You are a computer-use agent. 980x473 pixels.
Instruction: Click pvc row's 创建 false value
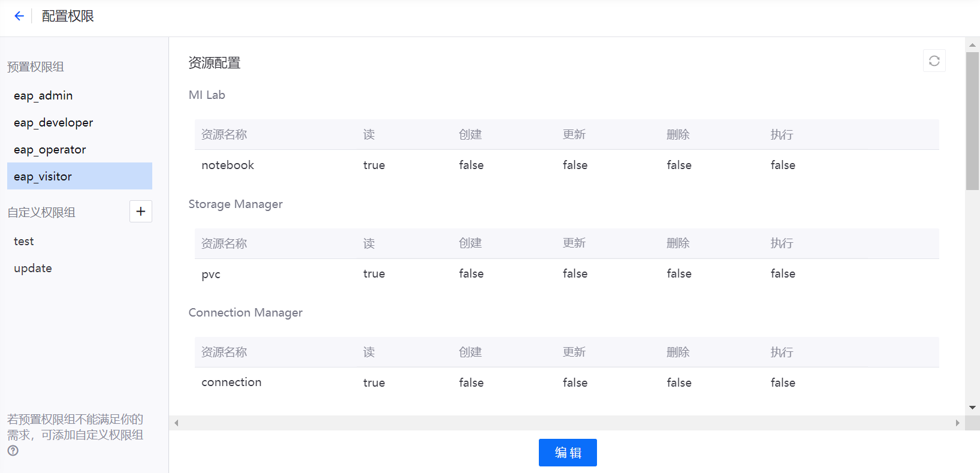click(x=471, y=274)
